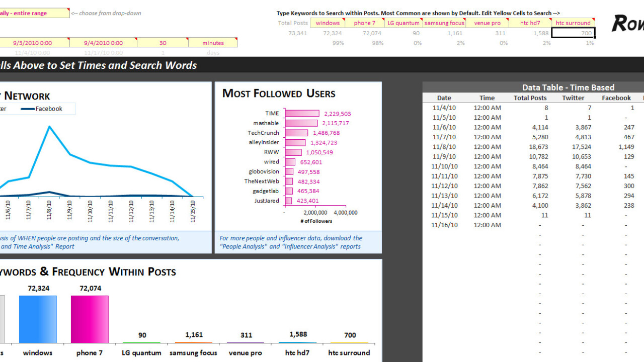Select the magenta phone 7 bar
Screen dimensions: 644x362
pyautogui.click(x=90, y=319)
